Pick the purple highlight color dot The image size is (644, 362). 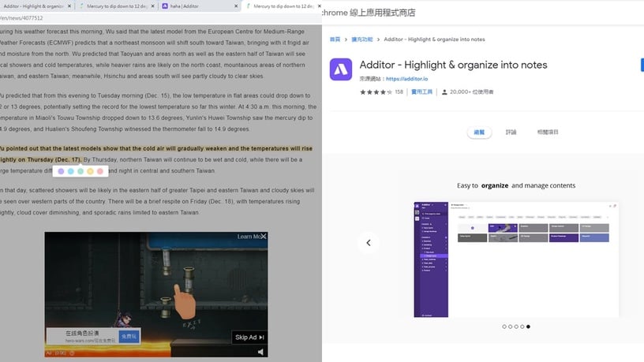click(x=61, y=171)
